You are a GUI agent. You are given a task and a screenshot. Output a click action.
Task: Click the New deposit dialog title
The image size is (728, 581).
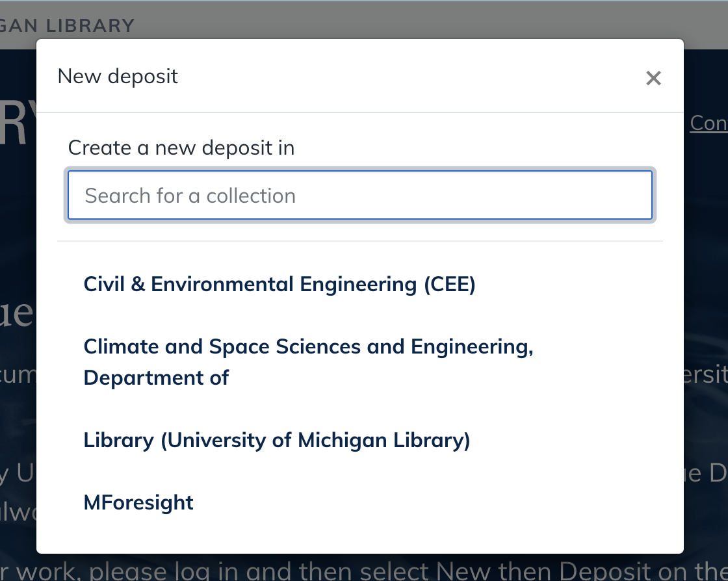point(118,76)
